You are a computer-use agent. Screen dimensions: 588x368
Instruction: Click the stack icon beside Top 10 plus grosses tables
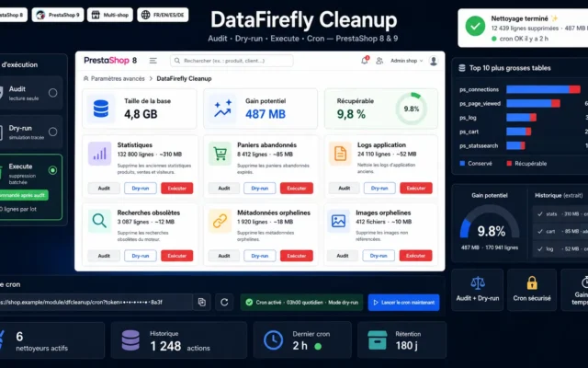click(x=462, y=68)
